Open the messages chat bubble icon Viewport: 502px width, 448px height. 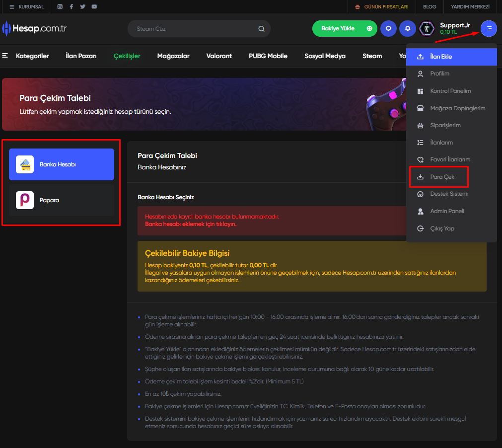tap(388, 28)
